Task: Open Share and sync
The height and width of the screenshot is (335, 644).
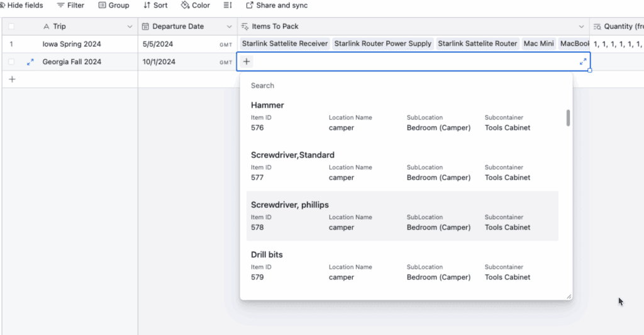Action: click(277, 5)
